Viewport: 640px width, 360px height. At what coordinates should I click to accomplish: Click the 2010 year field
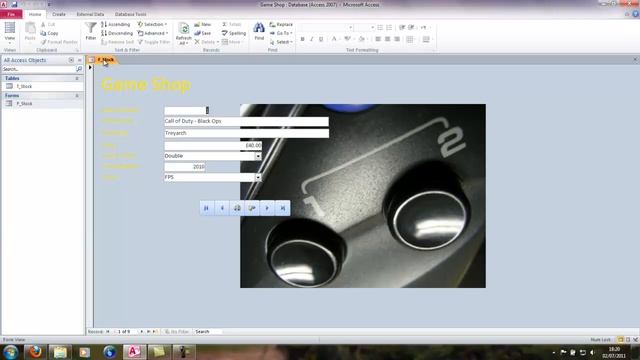[x=184, y=167]
